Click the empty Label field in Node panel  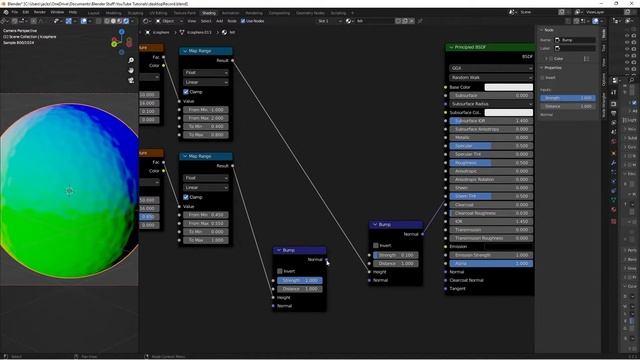(574, 48)
